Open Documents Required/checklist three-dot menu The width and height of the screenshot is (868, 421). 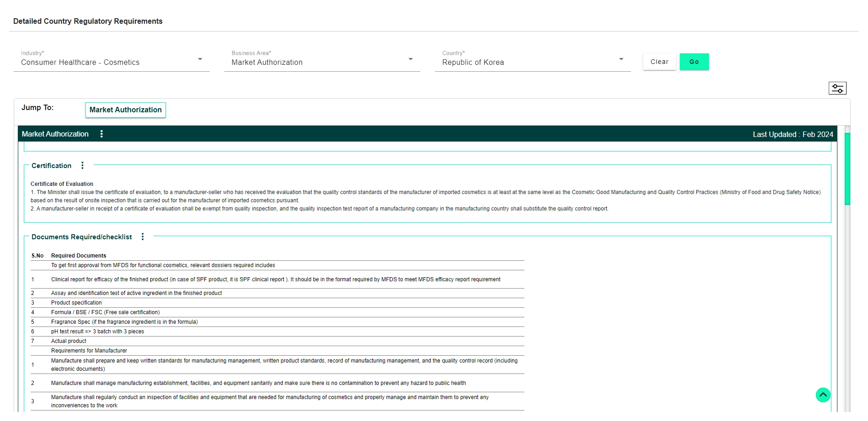(143, 237)
